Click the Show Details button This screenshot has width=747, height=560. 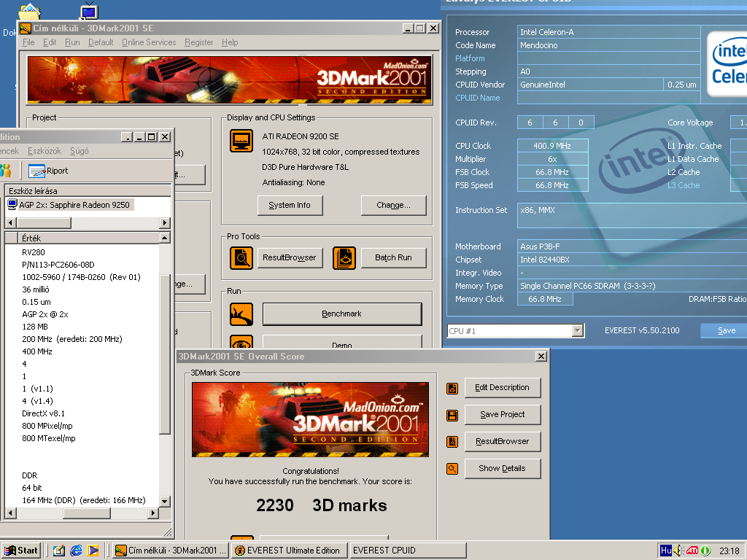(x=503, y=469)
